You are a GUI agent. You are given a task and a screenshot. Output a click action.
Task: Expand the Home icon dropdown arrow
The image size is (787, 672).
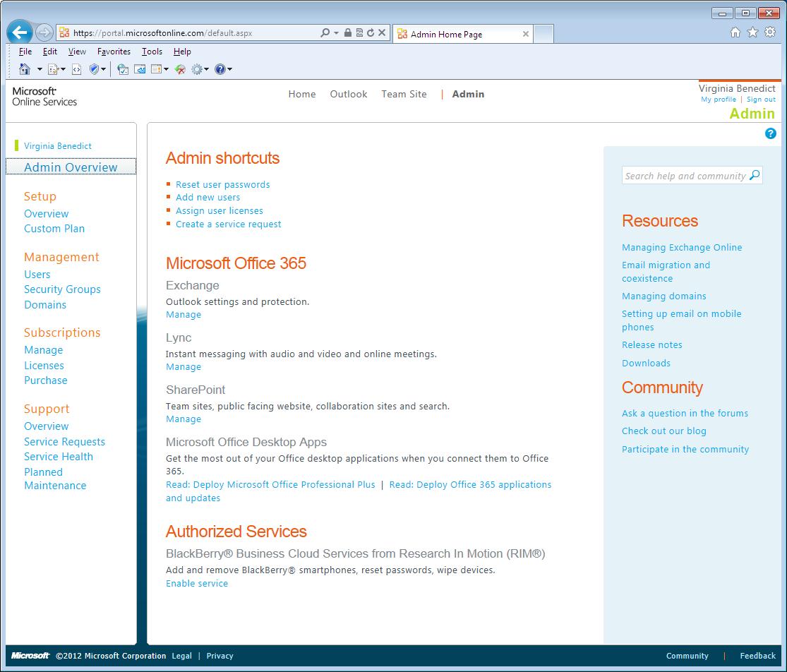[39, 69]
